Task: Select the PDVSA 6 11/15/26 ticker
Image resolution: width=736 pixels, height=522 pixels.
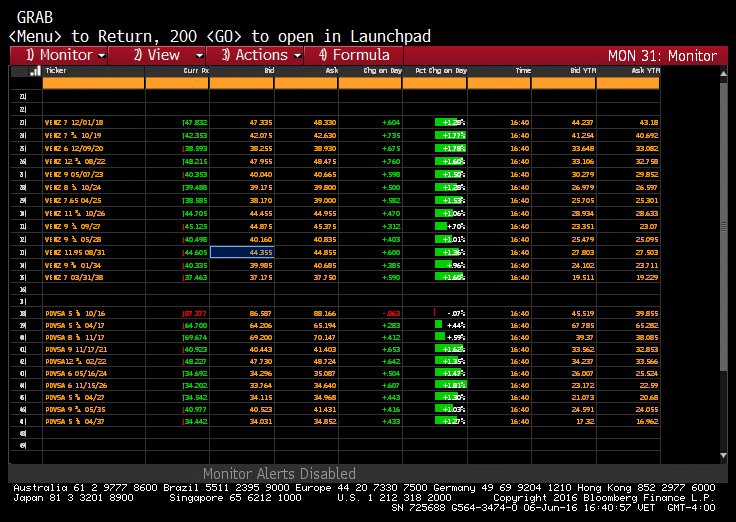Action: tap(76, 385)
